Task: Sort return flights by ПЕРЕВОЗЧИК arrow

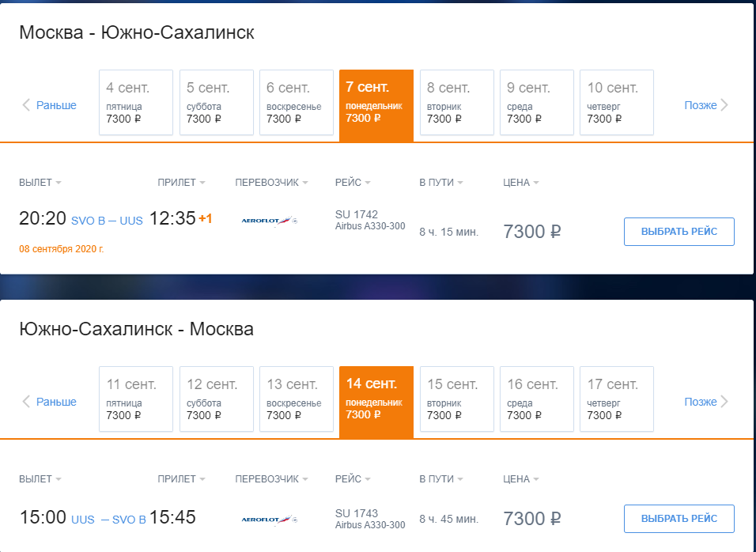Action: pyautogui.click(x=305, y=479)
